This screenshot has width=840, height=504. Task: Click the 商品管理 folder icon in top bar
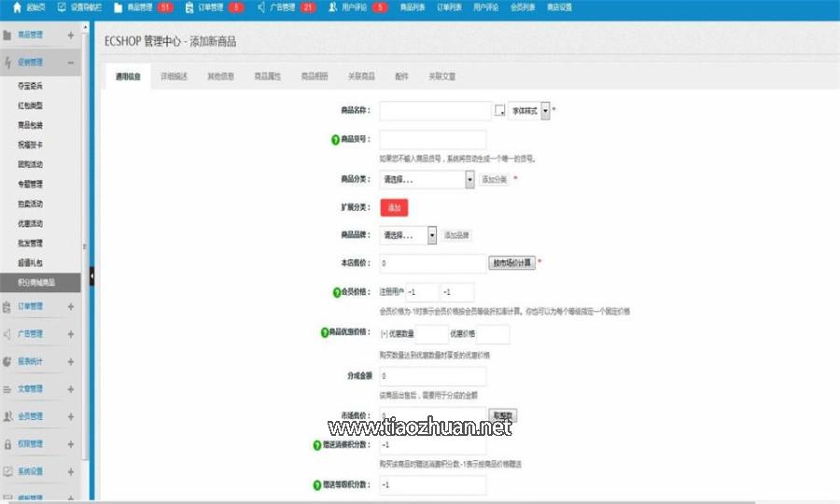coord(118,7)
